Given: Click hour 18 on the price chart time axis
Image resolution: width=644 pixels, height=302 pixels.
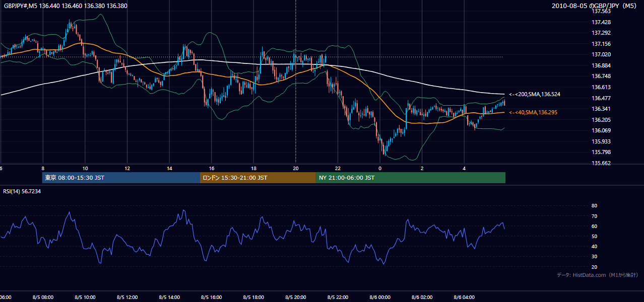Looking at the screenshot, I should (253, 169).
